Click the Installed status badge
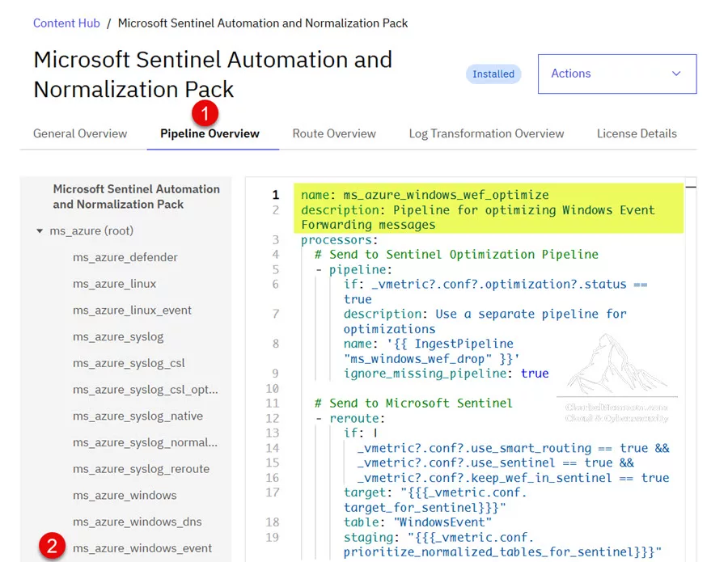The image size is (728, 562). (x=493, y=74)
